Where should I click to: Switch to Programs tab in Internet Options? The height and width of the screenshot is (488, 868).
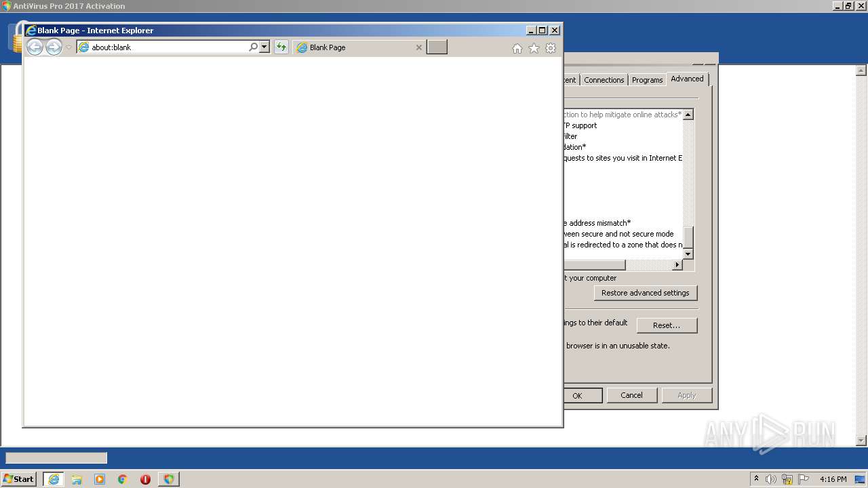pyautogui.click(x=647, y=80)
